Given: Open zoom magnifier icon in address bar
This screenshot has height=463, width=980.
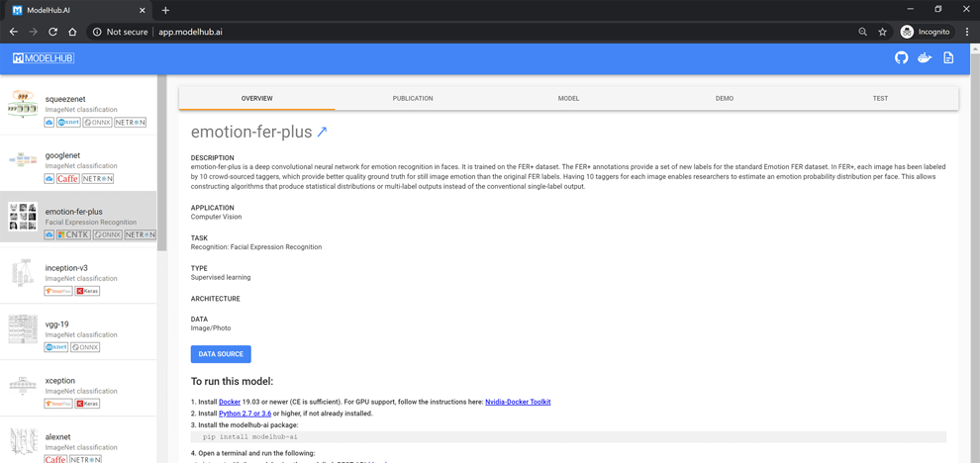Looking at the screenshot, I should (862, 32).
